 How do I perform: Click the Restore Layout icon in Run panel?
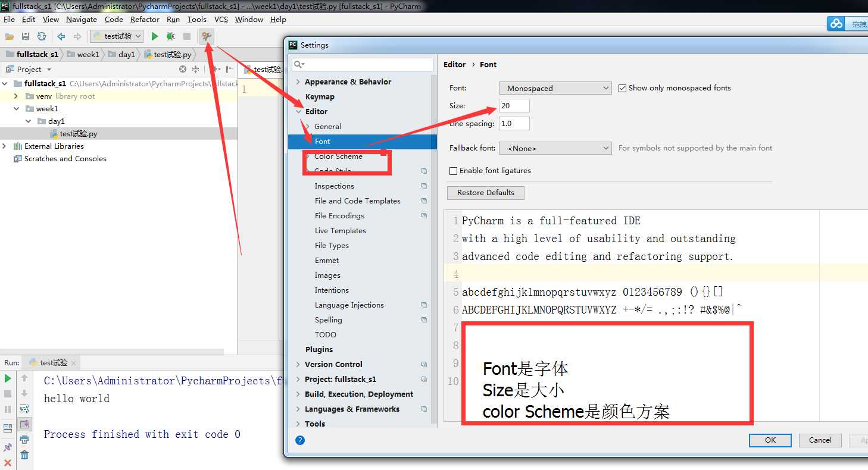8,428
